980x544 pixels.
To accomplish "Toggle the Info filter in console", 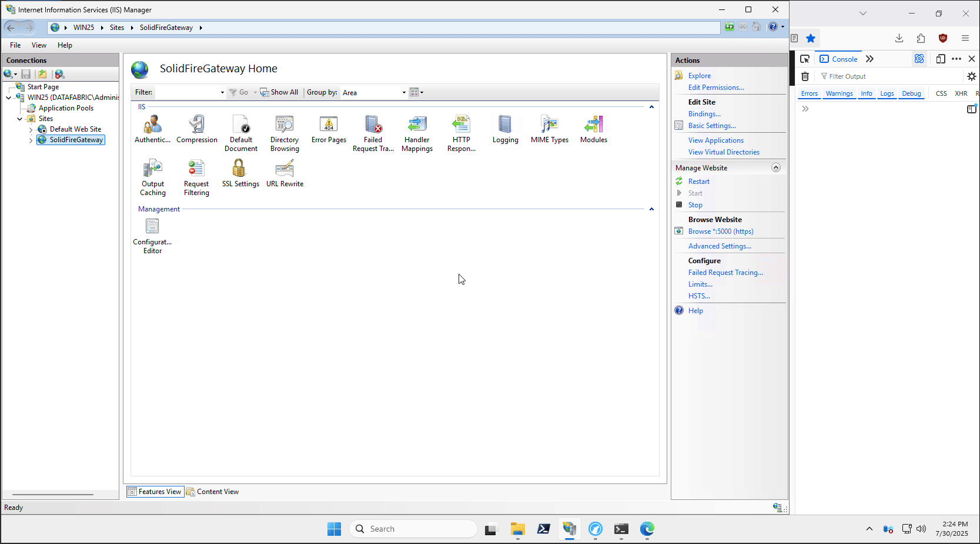I will (x=867, y=93).
